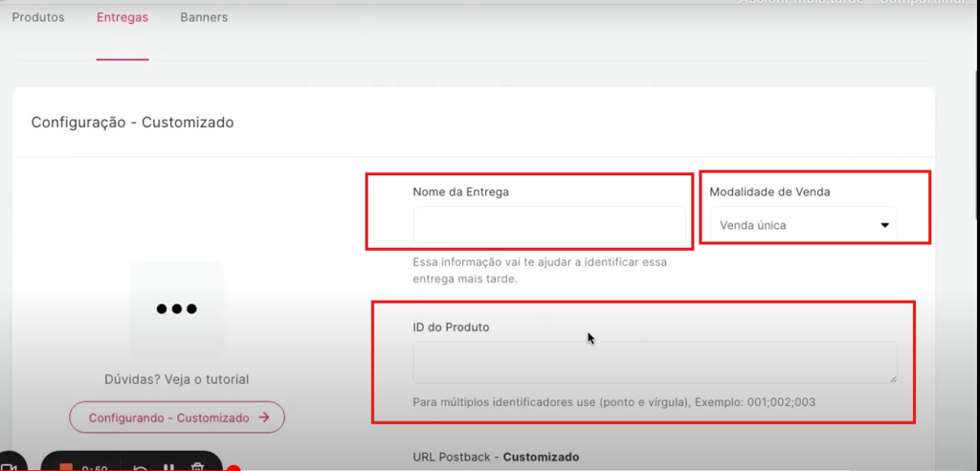Click the three-dots placeholder icon tile
980x471 pixels.
point(176,308)
